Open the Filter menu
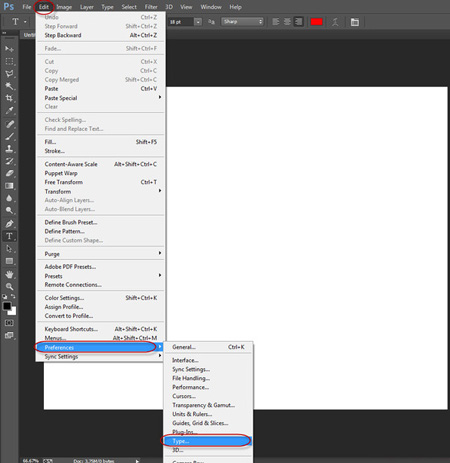Image resolution: width=450 pixels, height=463 pixels. click(x=151, y=7)
